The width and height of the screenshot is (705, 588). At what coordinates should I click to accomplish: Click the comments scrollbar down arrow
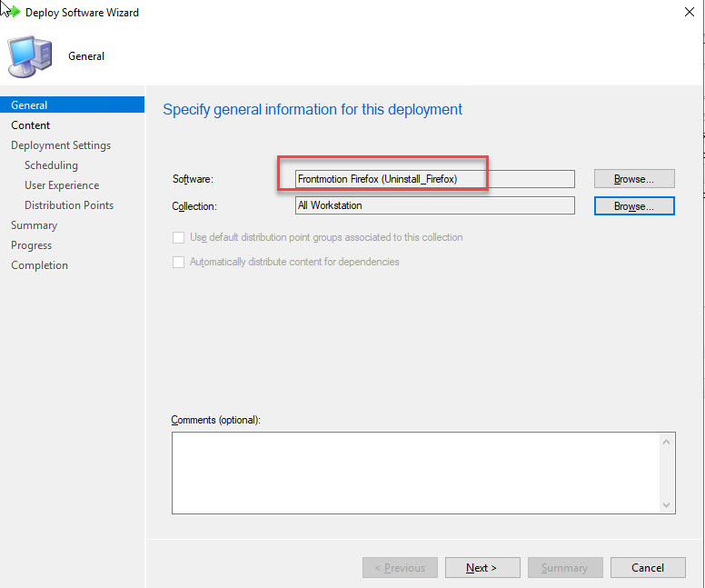667,505
